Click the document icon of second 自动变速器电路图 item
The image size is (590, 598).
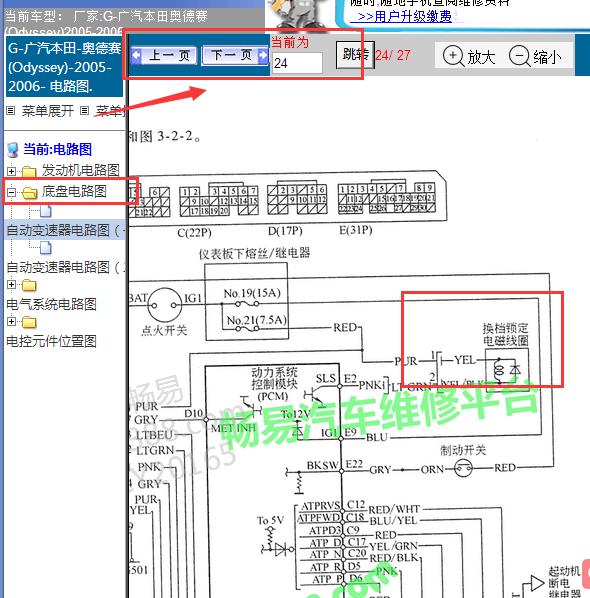point(46,248)
